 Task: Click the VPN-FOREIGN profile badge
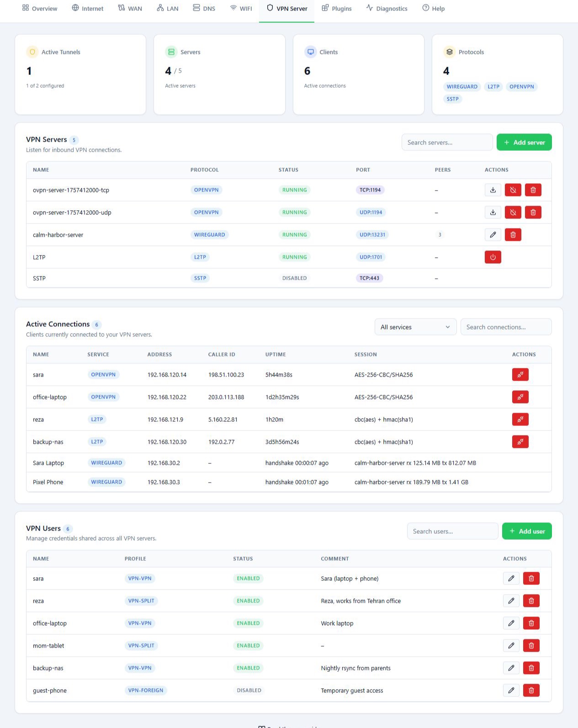coord(146,691)
